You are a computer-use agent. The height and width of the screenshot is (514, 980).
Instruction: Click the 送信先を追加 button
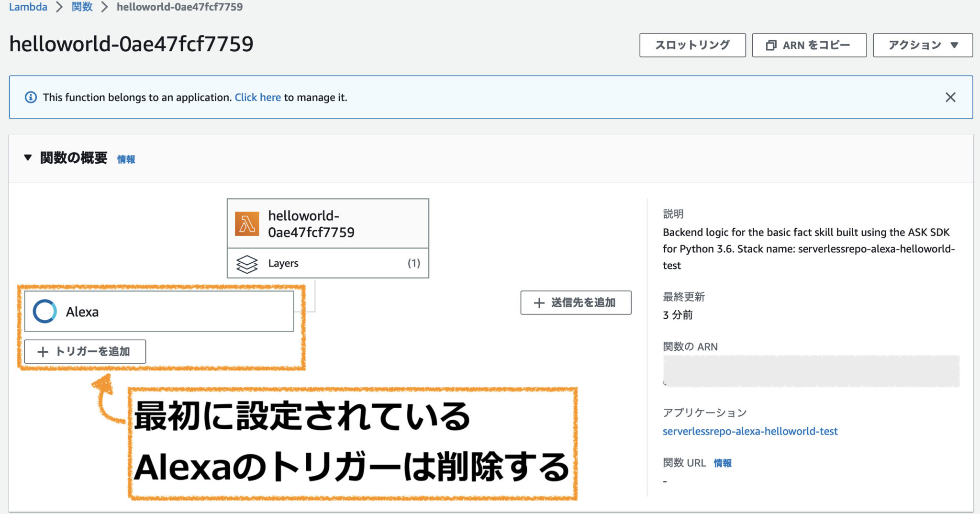coord(576,302)
